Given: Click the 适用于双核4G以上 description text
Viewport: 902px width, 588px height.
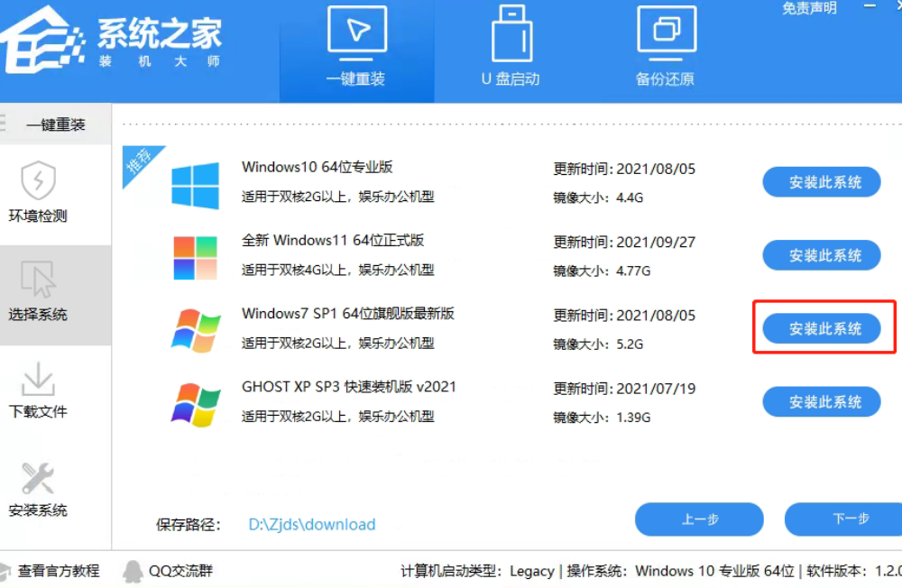Looking at the screenshot, I should (x=337, y=270).
